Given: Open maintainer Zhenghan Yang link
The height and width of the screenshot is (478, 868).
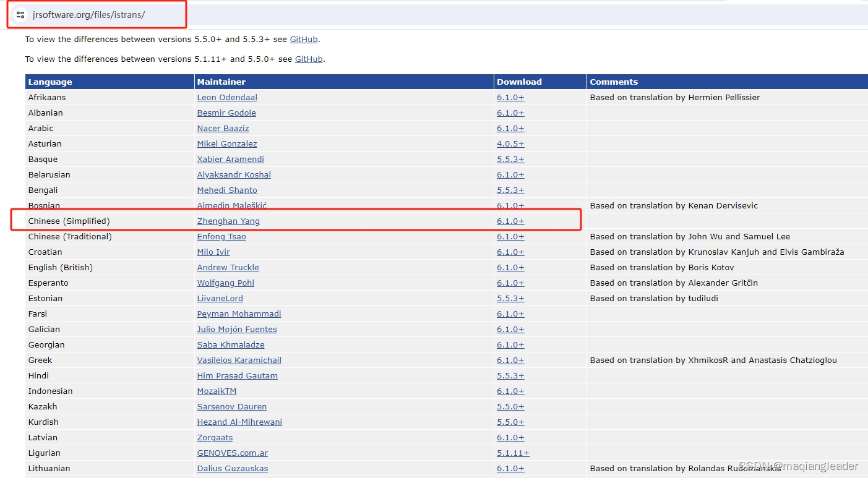Looking at the screenshot, I should [x=228, y=221].
